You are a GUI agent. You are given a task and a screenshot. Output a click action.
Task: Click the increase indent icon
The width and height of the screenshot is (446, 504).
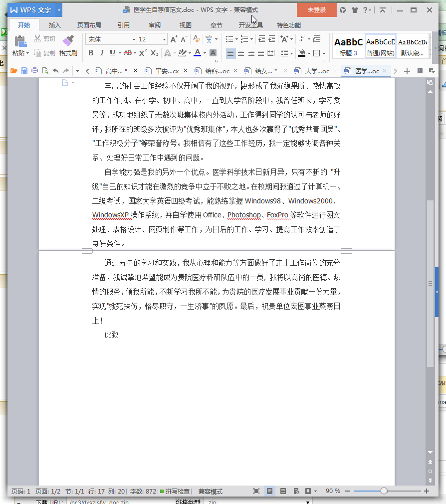[x=272, y=39]
